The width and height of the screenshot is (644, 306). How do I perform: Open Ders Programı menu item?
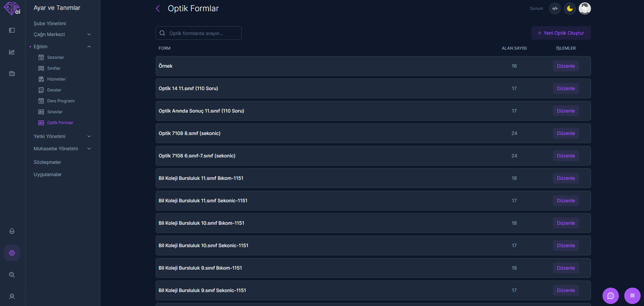[x=61, y=101]
